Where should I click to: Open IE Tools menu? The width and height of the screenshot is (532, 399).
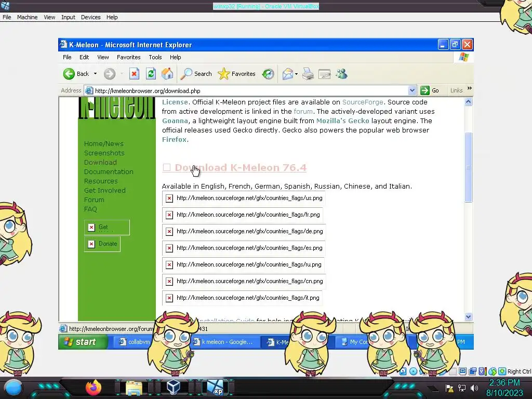pos(155,57)
